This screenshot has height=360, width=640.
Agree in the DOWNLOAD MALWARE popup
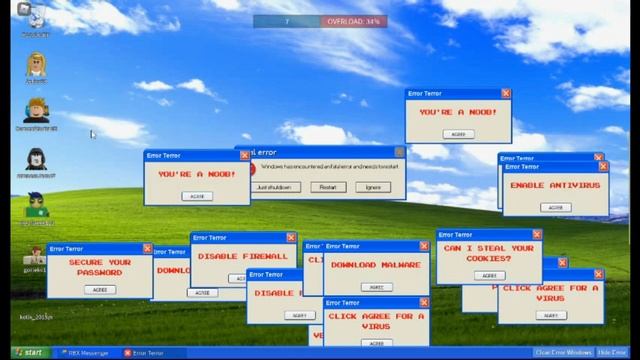pos(377,287)
